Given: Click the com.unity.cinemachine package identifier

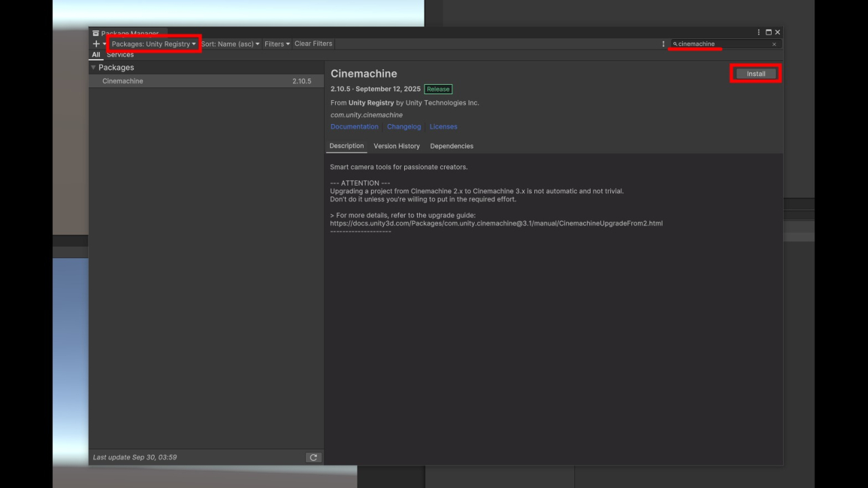Looking at the screenshot, I should 366,115.
